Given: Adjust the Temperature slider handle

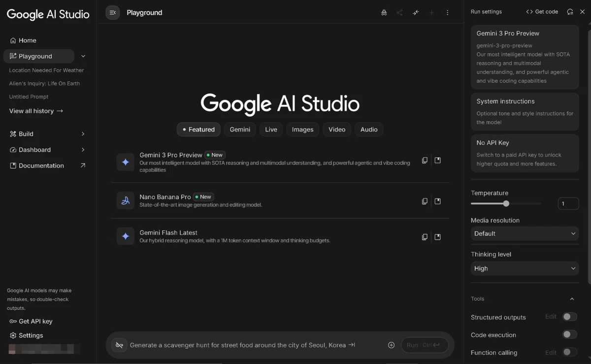Looking at the screenshot, I should point(506,203).
